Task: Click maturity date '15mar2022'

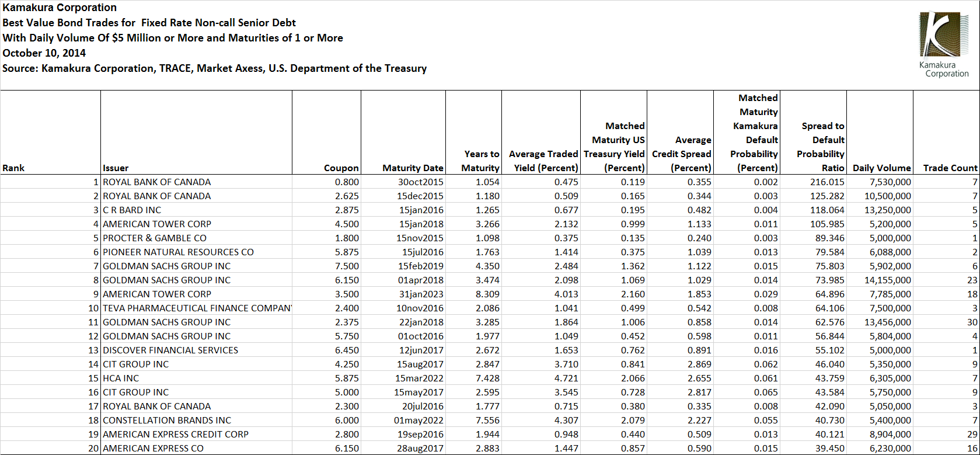Action: 420,378
